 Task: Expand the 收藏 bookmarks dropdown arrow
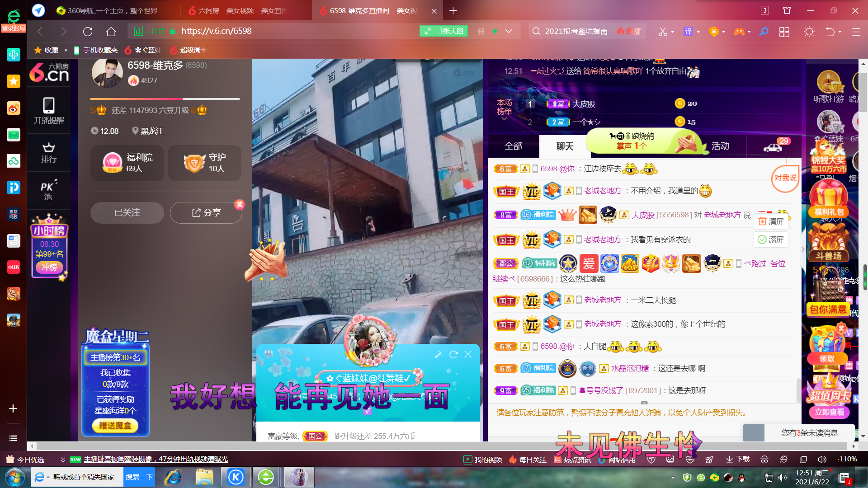(66, 50)
